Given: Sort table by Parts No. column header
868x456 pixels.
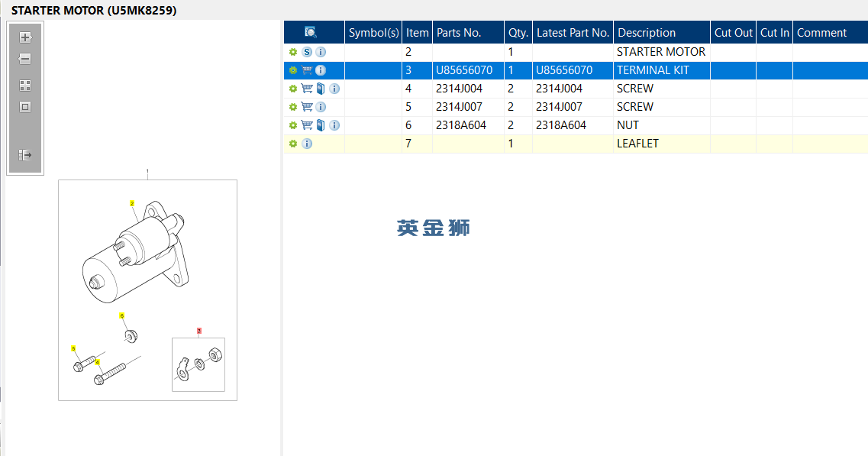Looking at the screenshot, I should pos(459,33).
